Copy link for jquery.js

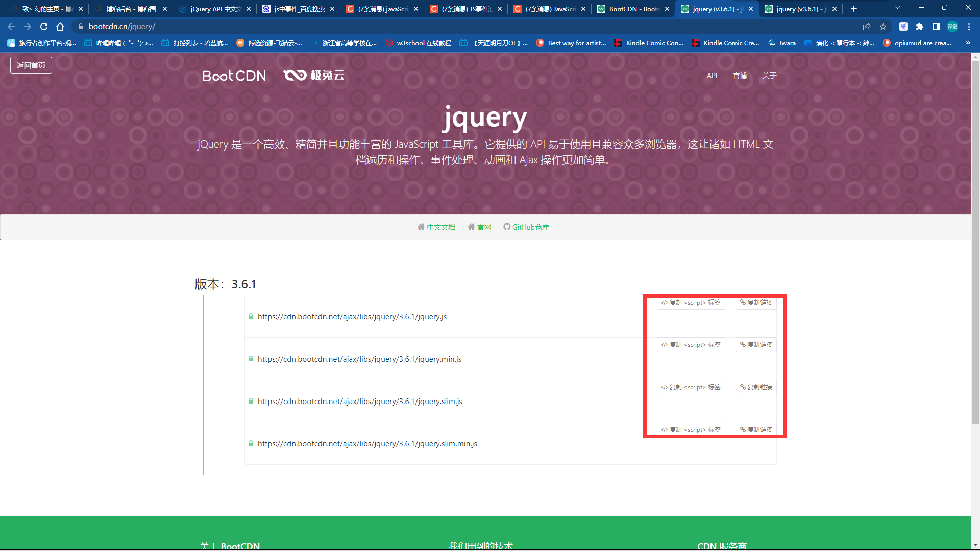(756, 303)
